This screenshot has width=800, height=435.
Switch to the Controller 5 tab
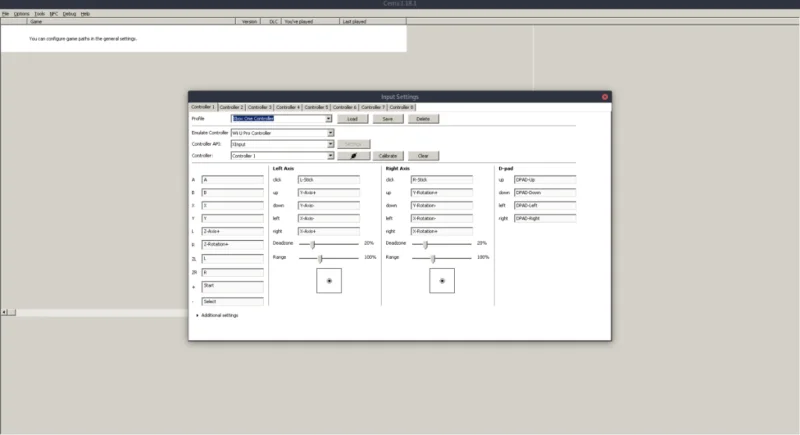point(316,107)
